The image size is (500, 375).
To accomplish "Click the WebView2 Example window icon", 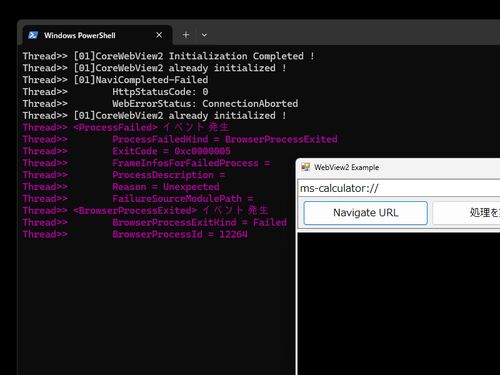I will click(x=306, y=167).
